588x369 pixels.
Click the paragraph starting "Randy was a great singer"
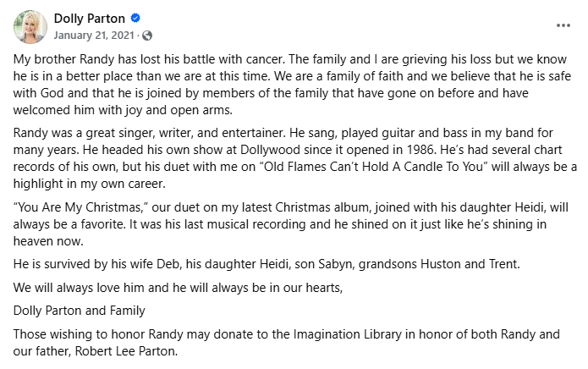coord(294,158)
